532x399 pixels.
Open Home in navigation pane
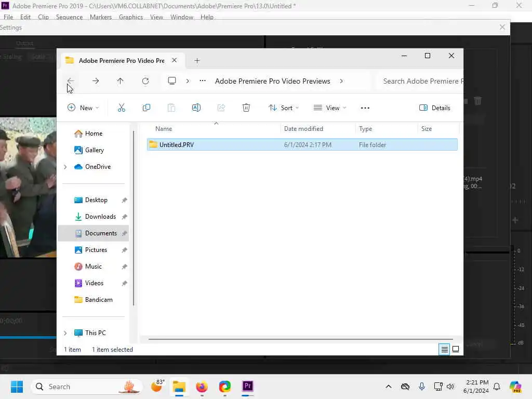[88, 134]
